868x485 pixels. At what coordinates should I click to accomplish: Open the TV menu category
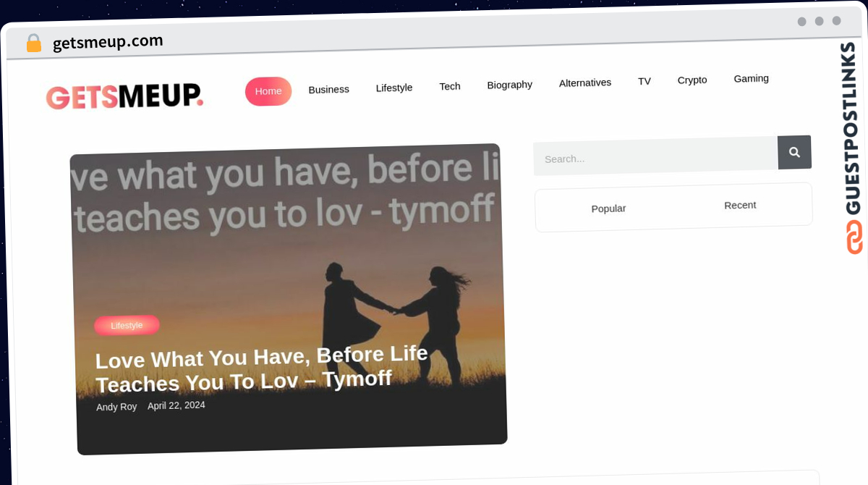pyautogui.click(x=644, y=81)
